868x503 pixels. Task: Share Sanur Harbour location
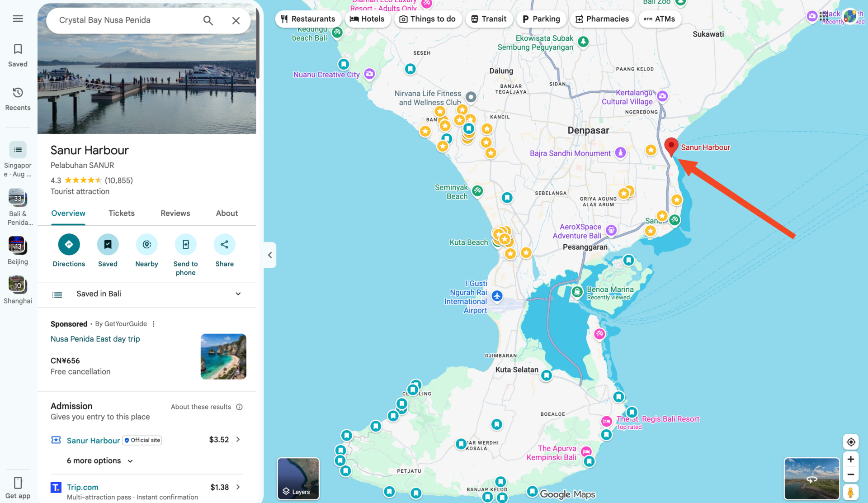225,251
